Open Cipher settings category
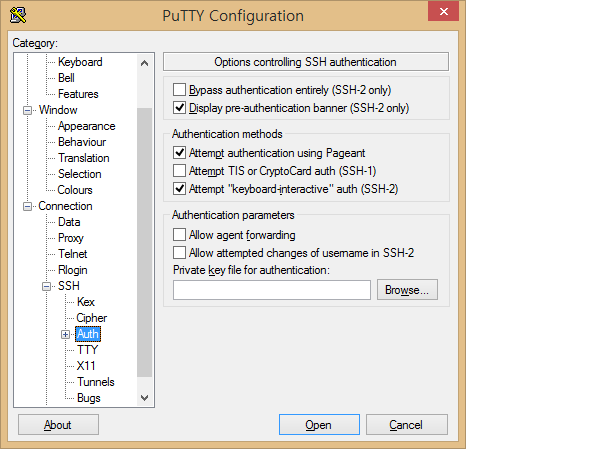Image resolution: width=614 pixels, height=449 pixels. click(92, 318)
